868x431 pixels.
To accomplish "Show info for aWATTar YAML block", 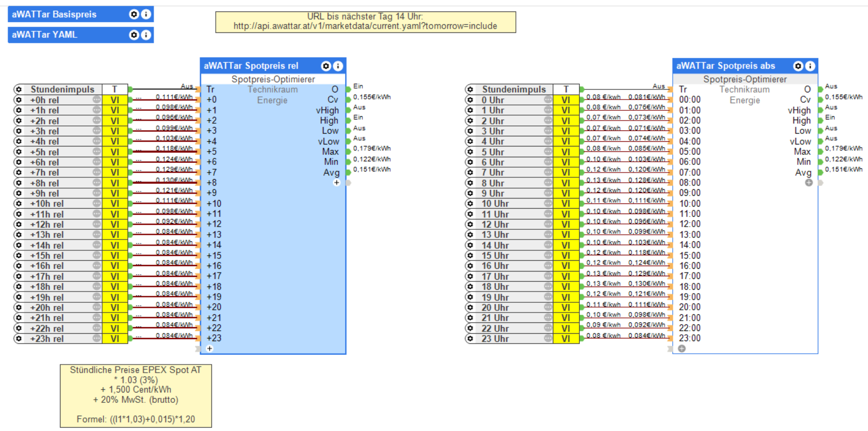I will [x=146, y=35].
